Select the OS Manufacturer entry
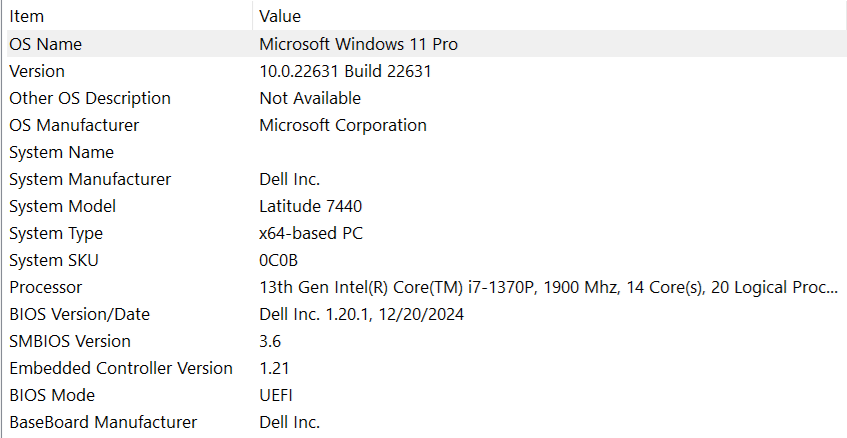This screenshot has height=438, width=847. coord(74,125)
